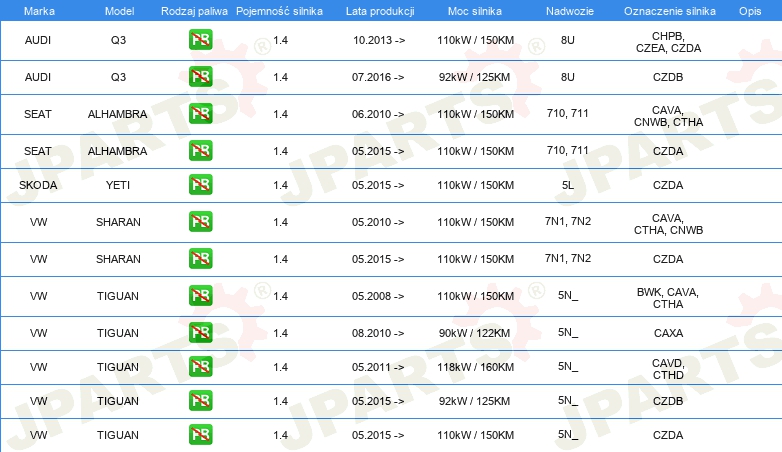
Task: Click the fuel icon in the TIGUAN CZDB row
Action: tap(200, 401)
